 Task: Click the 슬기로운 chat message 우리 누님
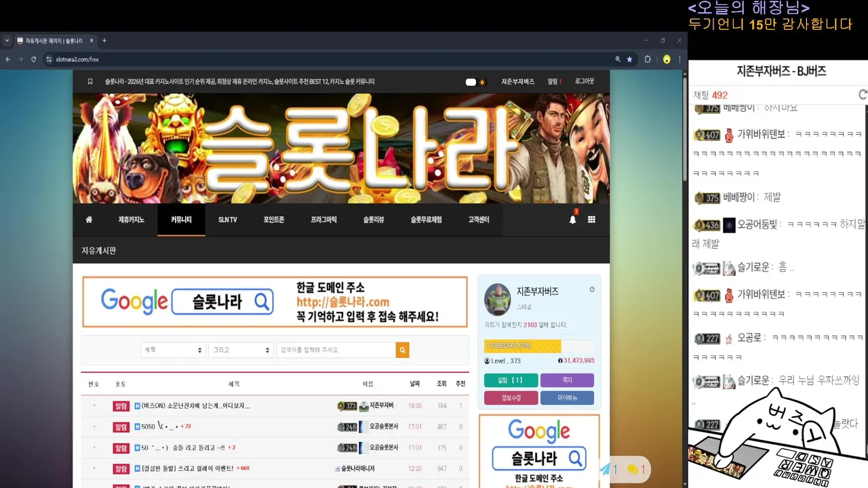[x=818, y=380]
